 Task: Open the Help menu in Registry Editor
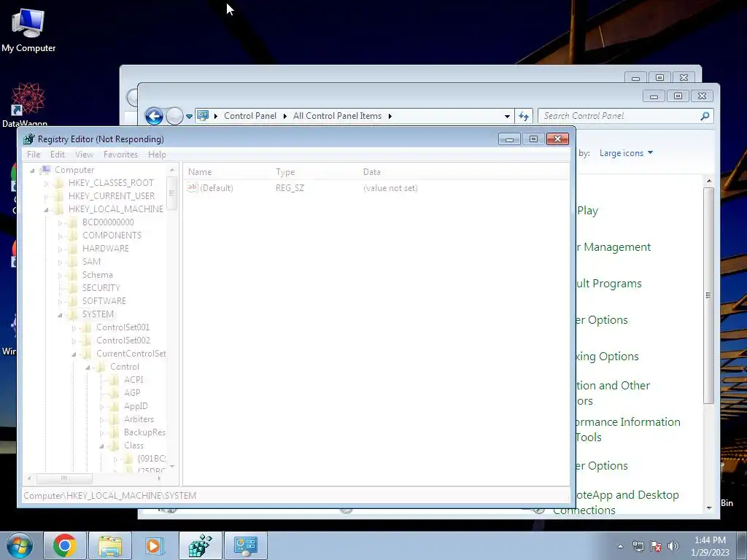click(157, 155)
